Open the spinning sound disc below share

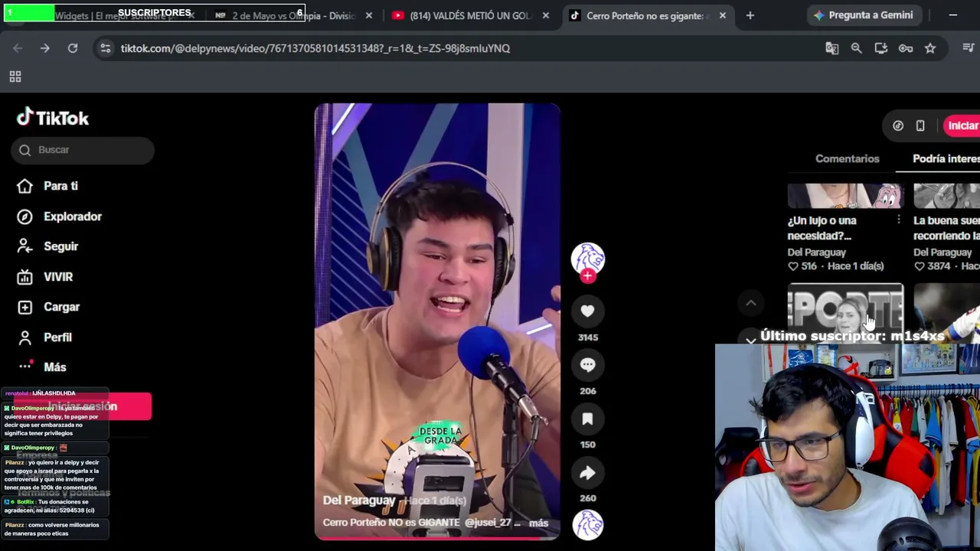tap(588, 525)
